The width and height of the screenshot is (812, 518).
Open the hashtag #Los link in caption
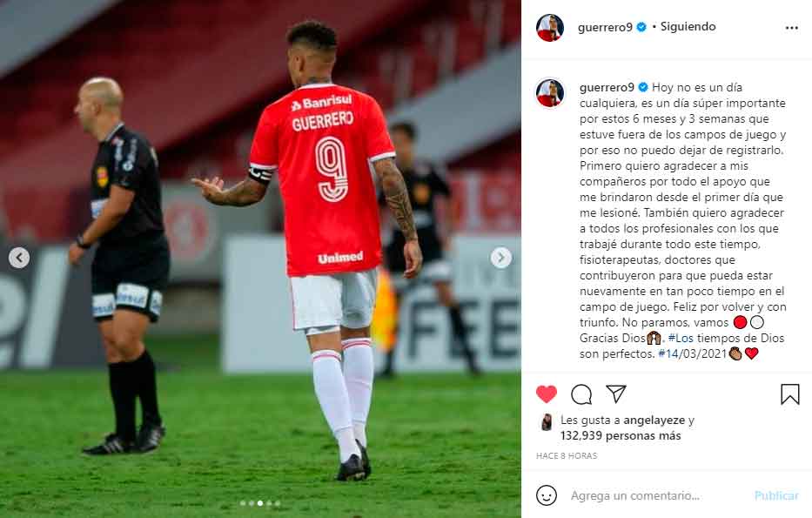(681, 339)
